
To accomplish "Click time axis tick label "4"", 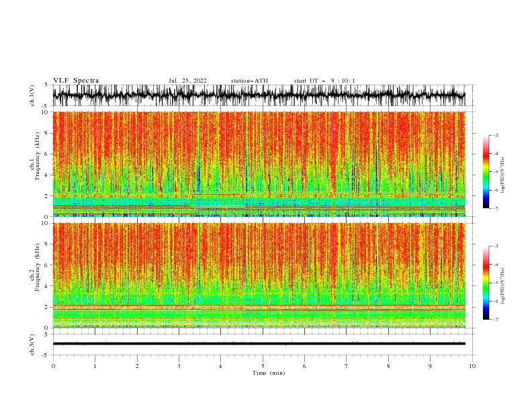I will tap(220, 366).
